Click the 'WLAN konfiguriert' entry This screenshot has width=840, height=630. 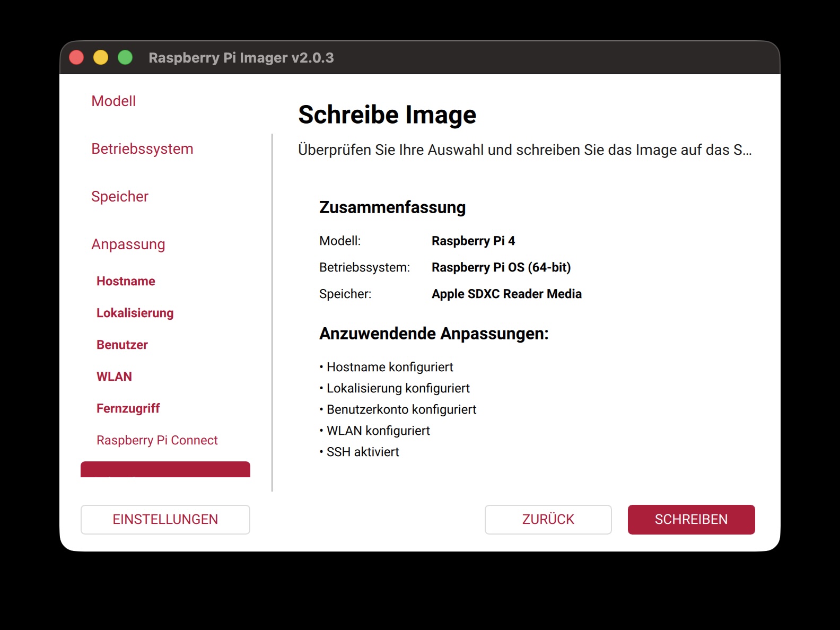click(374, 431)
